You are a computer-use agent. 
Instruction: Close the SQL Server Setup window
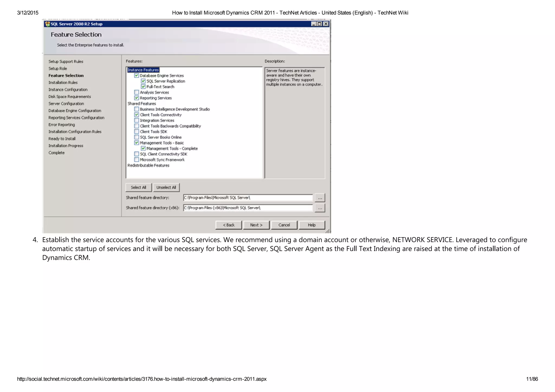pyautogui.click(x=326, y=24)
